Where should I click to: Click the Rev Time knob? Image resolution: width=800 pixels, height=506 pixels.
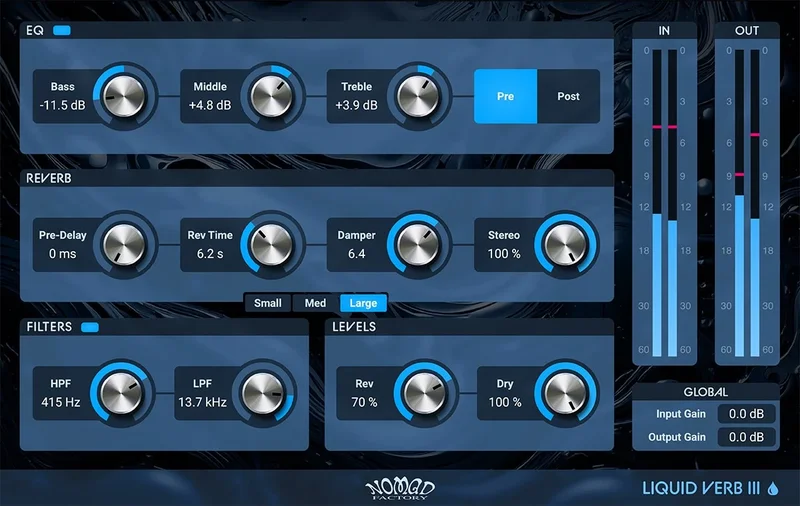point(271,245)
